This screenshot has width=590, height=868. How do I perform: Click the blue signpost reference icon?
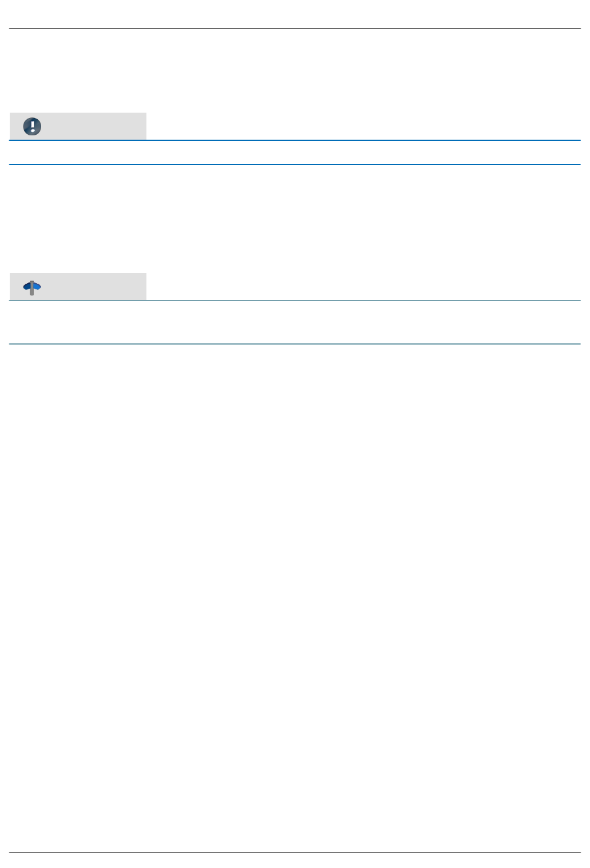tap(32, 287)
